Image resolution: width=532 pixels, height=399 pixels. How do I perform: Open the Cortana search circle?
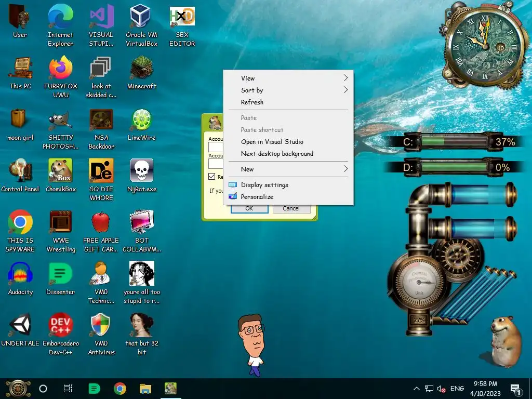pyautogui.click(x=43, y=389)
